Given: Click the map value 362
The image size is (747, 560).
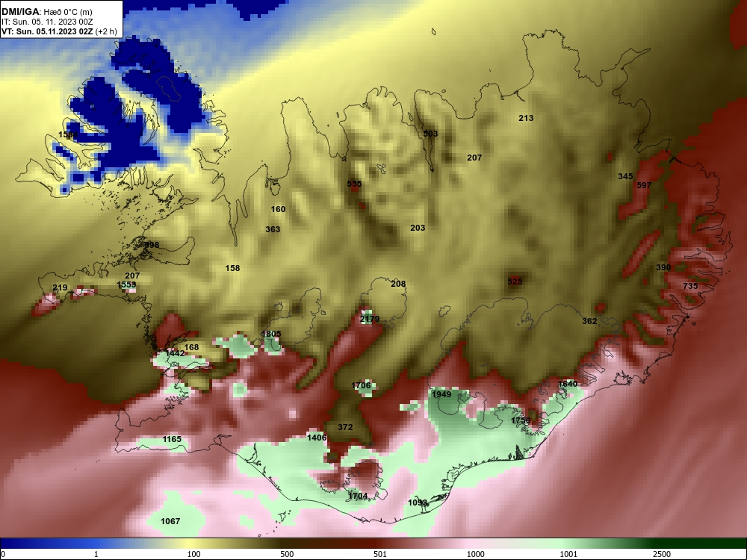Looking at the screenshot, I should [589, 321].
